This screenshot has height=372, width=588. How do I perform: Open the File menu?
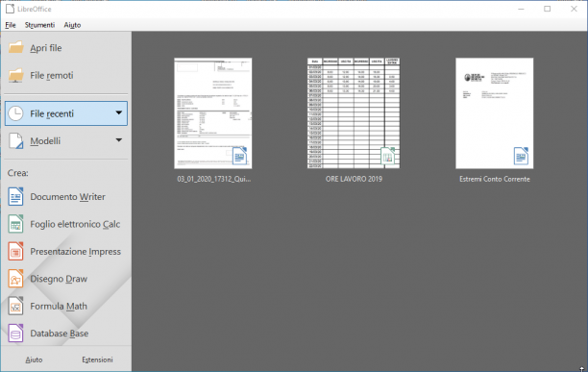click(x=11, y=25)
